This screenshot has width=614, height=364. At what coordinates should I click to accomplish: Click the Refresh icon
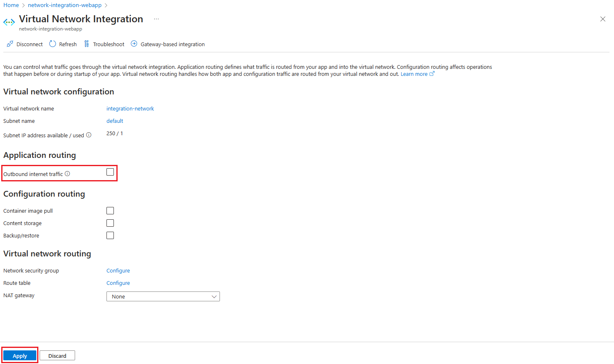pyautogui.click(x=52, y=44)
